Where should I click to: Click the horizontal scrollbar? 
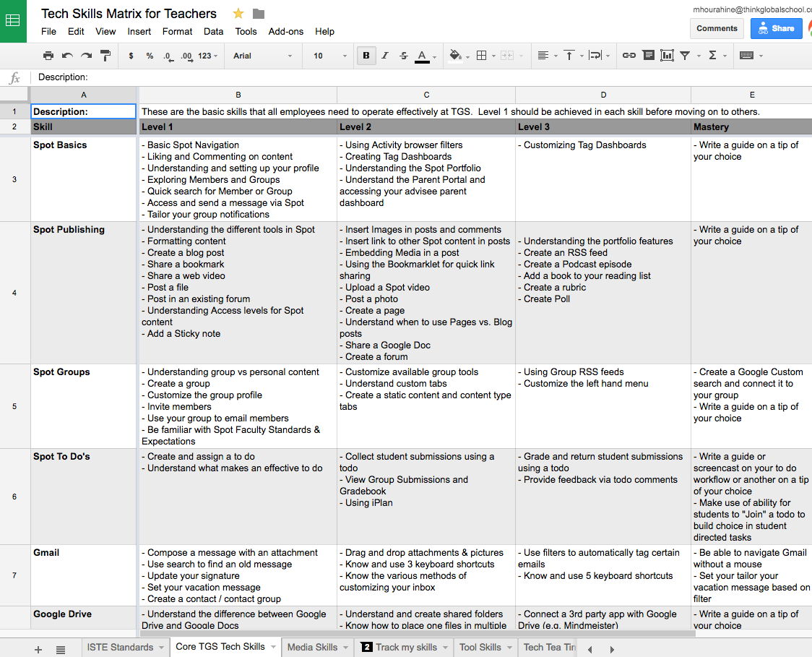pyautogui.click(x=417, y=633)
